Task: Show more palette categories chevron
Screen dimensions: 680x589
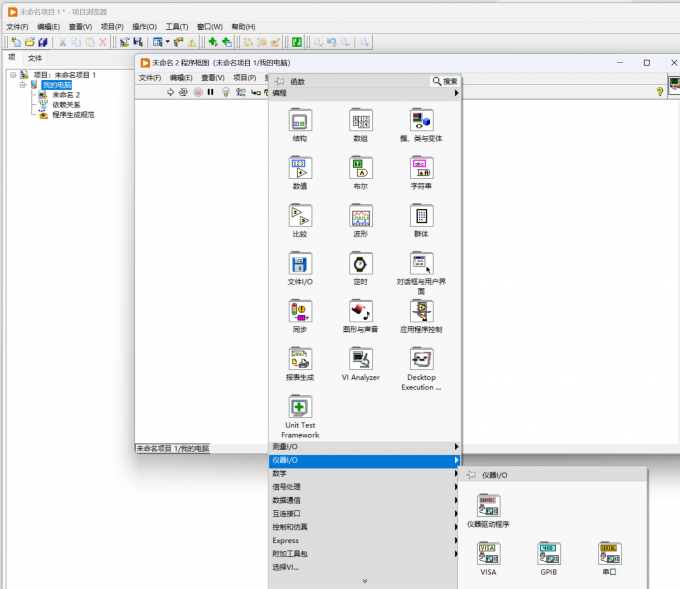Action: (x=365, y=581)
